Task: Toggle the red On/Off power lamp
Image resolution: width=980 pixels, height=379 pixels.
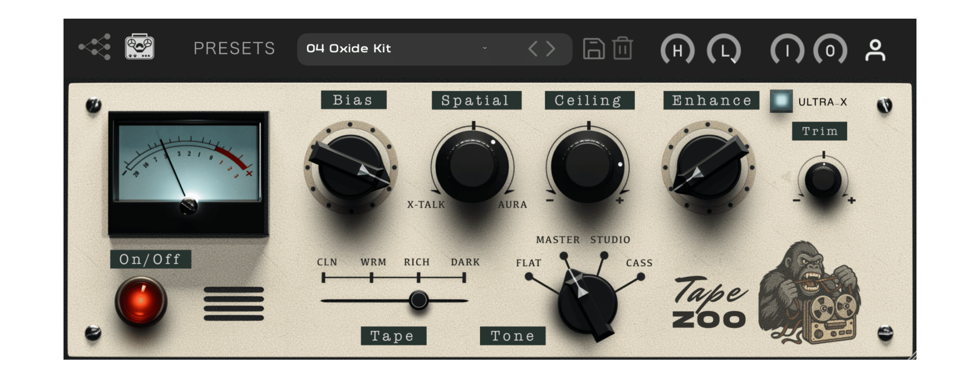Action: (141, 301)
